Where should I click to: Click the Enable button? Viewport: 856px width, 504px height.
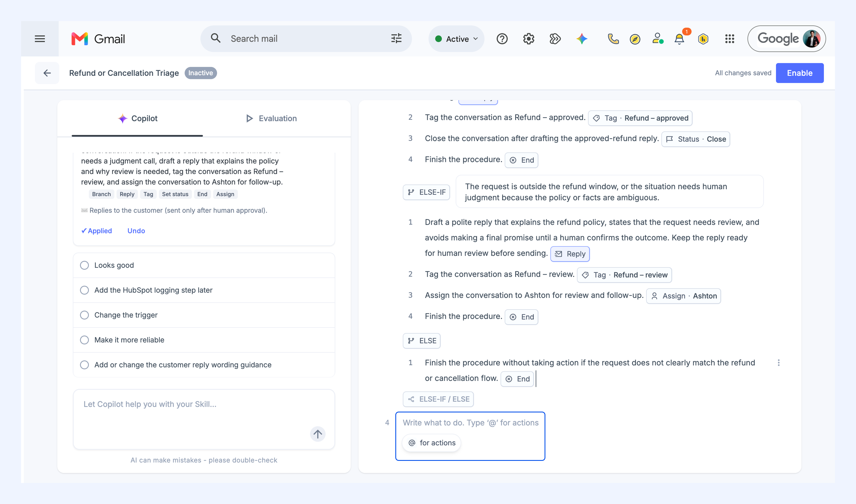(800, 73)
